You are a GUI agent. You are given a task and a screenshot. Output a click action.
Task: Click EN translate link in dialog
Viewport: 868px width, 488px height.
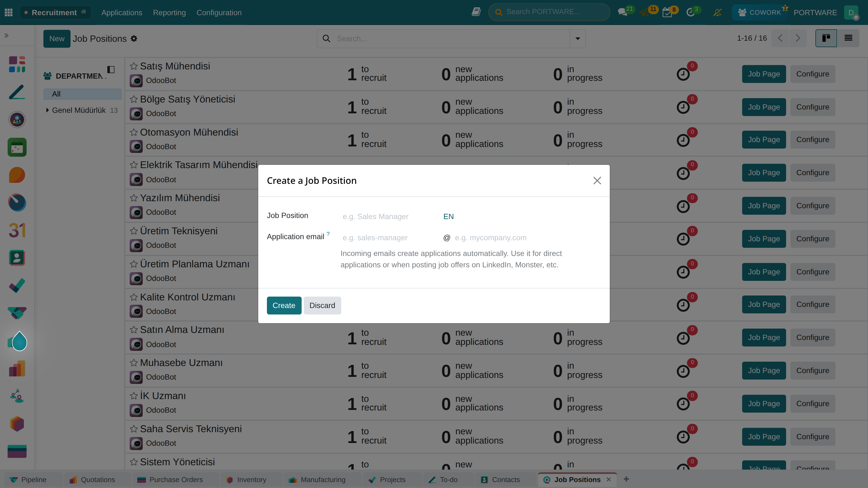point(448,217)
